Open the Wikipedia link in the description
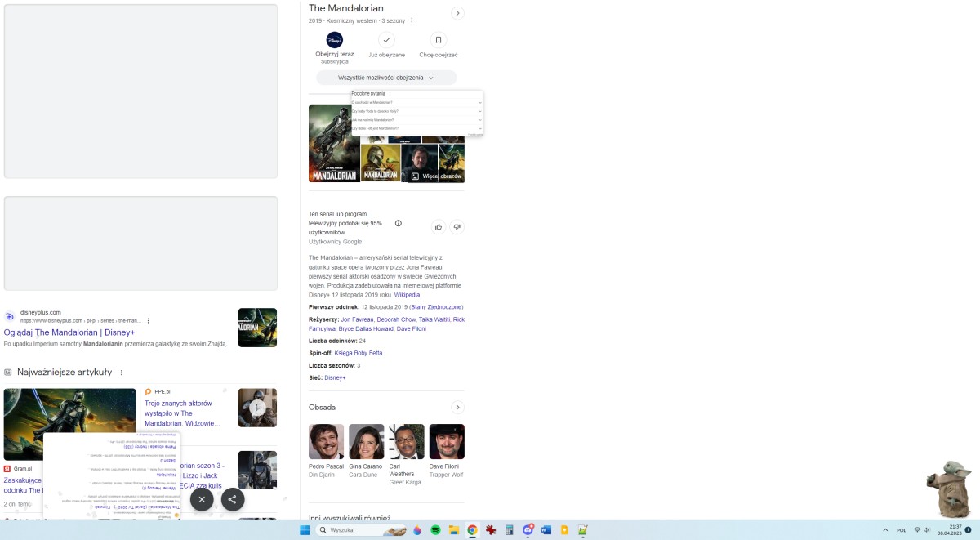This screenshot has height=540, width=980. [x=407, y=295]
